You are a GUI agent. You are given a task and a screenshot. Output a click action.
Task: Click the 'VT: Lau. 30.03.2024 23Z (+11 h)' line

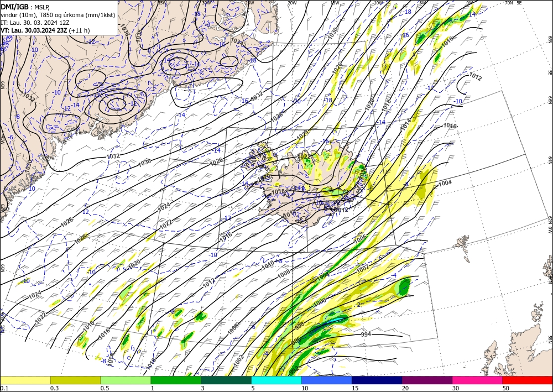pos(45,30)
